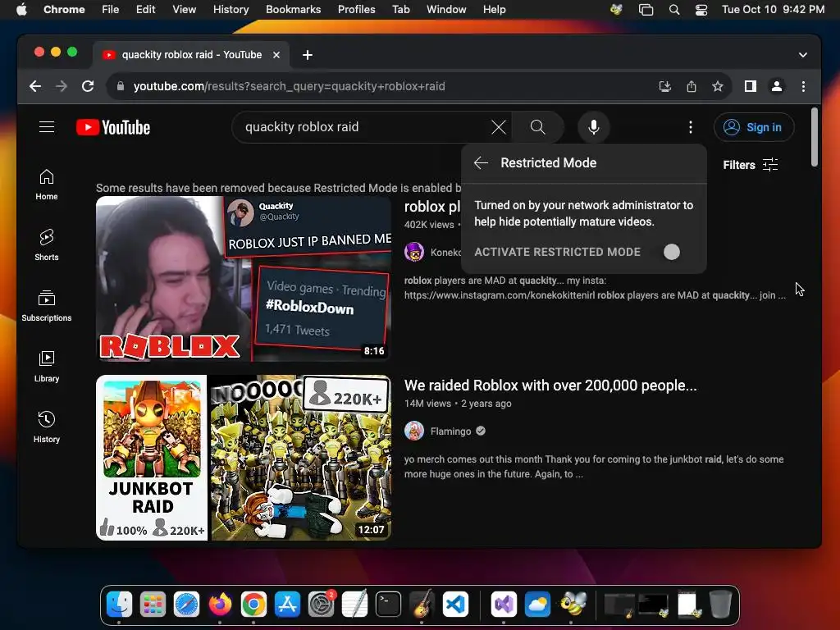Close the quackity roblox raid tab
840x630 pixels.
(x=276, y=55)
